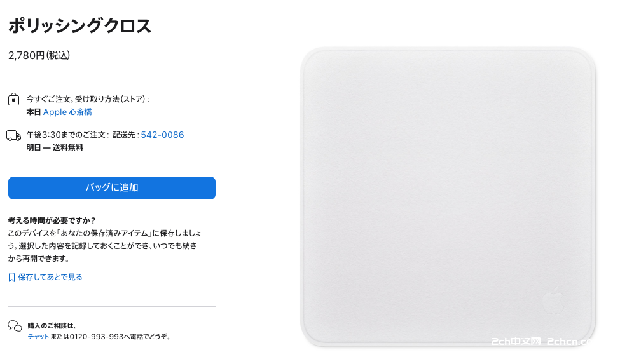620x364 pixels.
Task: Select 保存してあとで見る link
Action: pyautogui.click(x=50, y=277)
